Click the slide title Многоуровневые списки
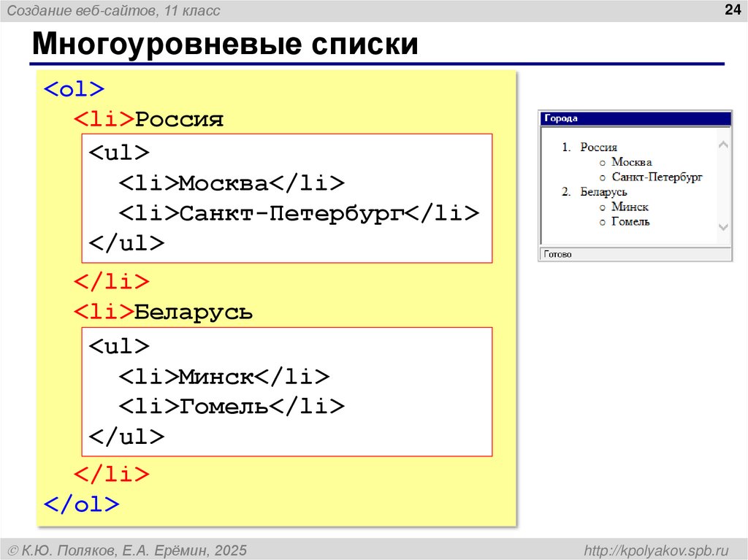 pos(225,44)
